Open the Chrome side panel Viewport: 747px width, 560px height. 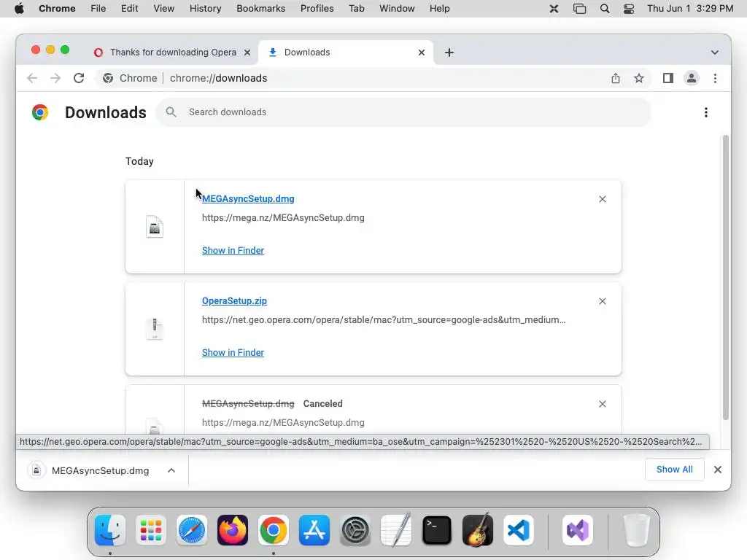click(x=668, y=78)
